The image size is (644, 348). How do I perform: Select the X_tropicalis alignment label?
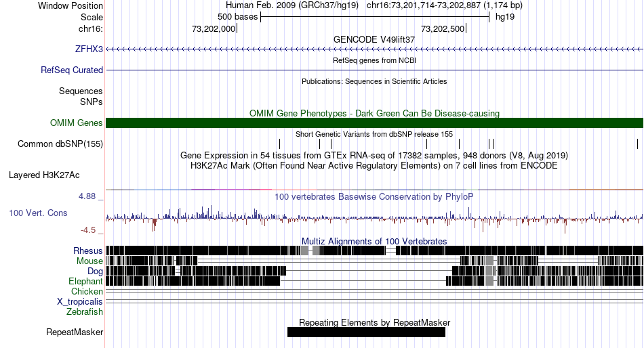[x=80, y=302]
